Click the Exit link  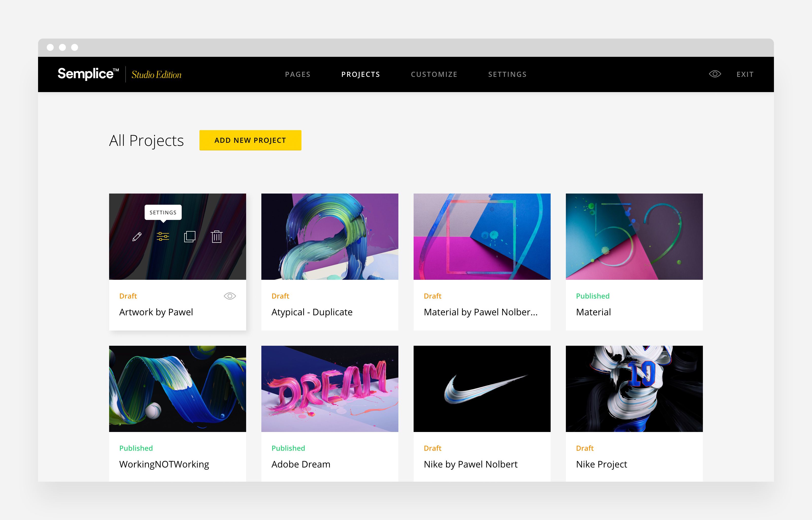(745, 74)
